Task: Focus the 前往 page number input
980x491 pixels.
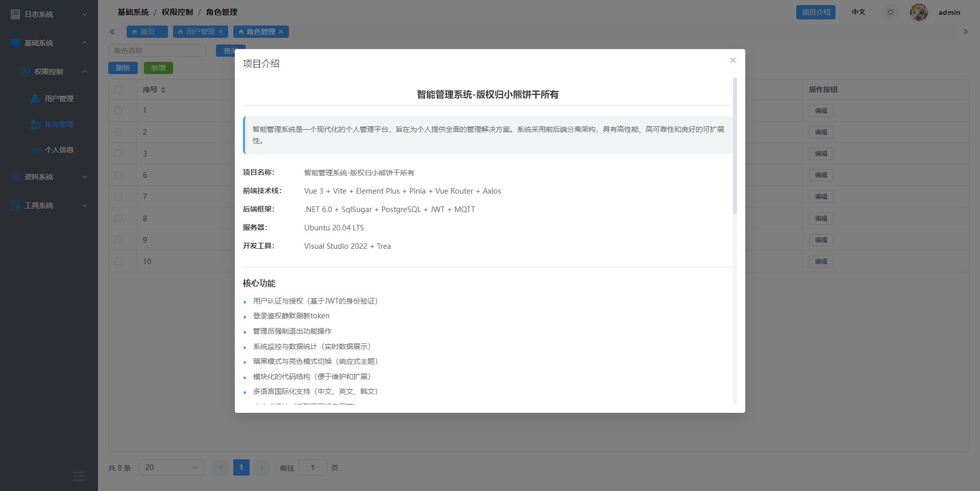Action: (312, 467)
